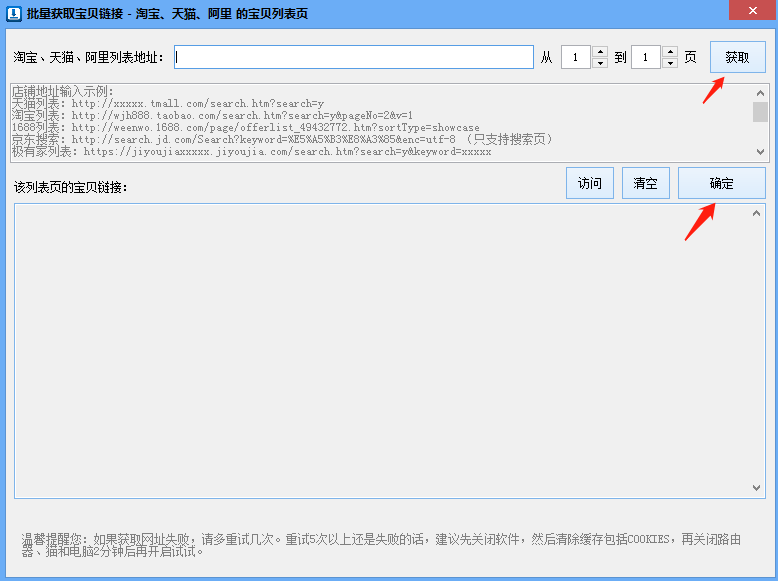This screenshot has height=581, width=778.
Task: Increase the end page number
Action: 670,52
